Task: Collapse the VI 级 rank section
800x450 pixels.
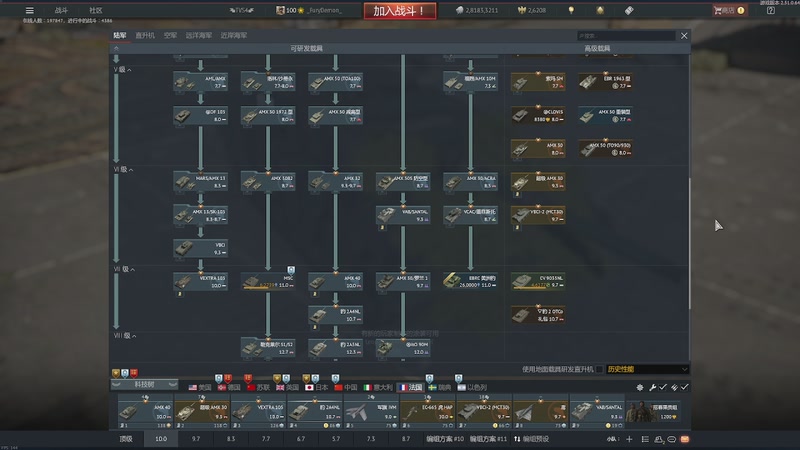Action: click(x=123, y=169)
